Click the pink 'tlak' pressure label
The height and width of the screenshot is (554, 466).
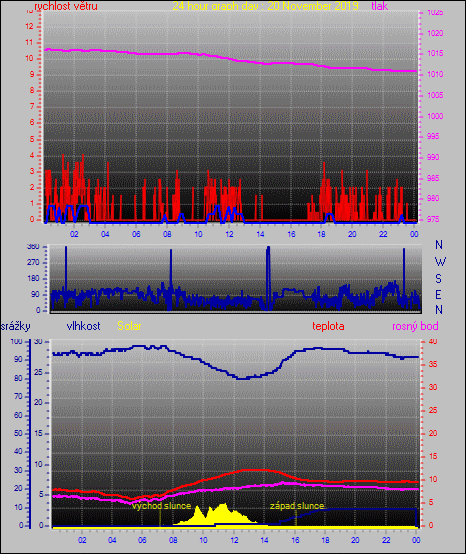tap(380, 6)
